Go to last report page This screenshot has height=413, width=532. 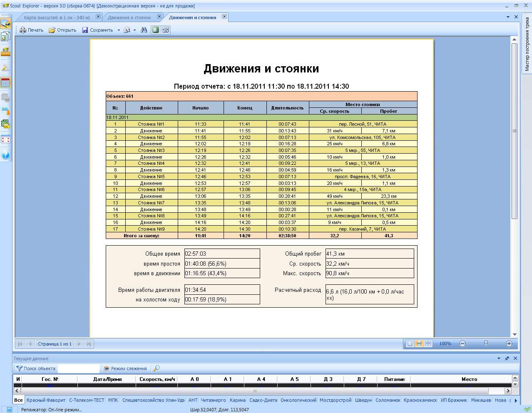pyautogui.click(x=89, y=344)
